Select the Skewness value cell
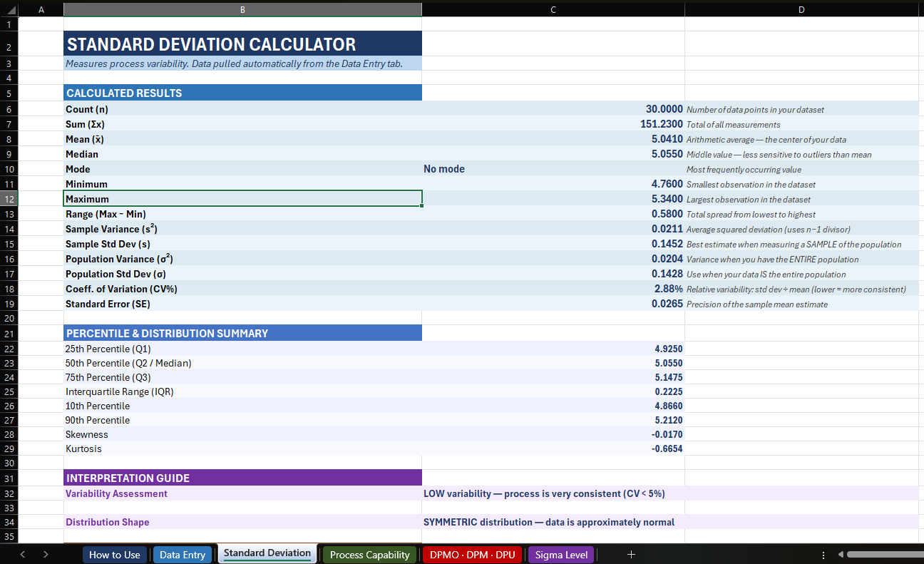The height and width of the screenshot is (564, 924). (x=553, y=434)
